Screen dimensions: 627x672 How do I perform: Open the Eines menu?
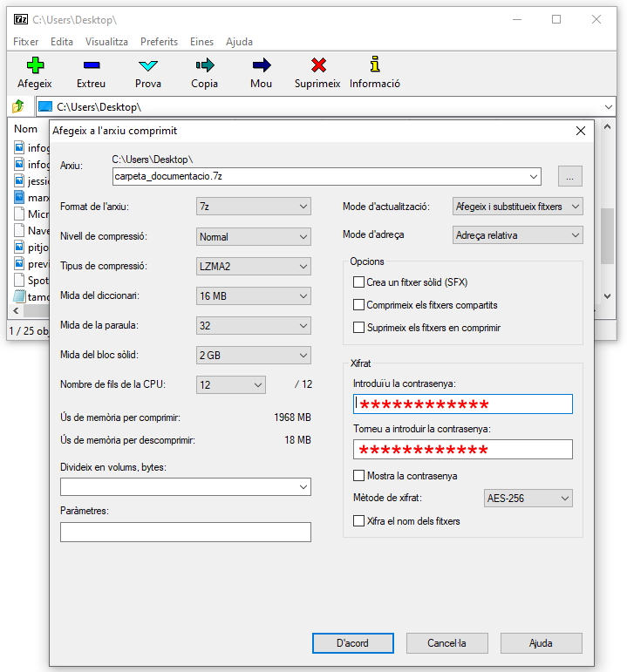point(201,42)
